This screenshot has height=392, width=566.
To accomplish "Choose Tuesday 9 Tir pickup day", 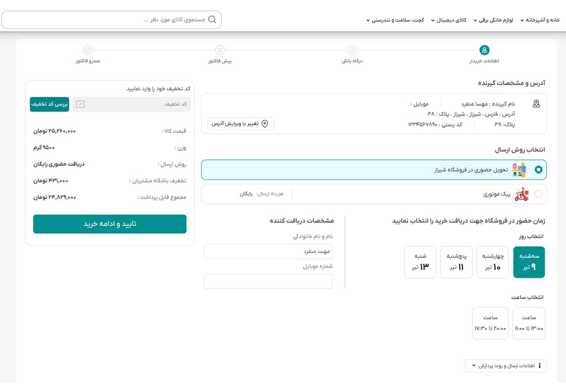I will 529,262.
